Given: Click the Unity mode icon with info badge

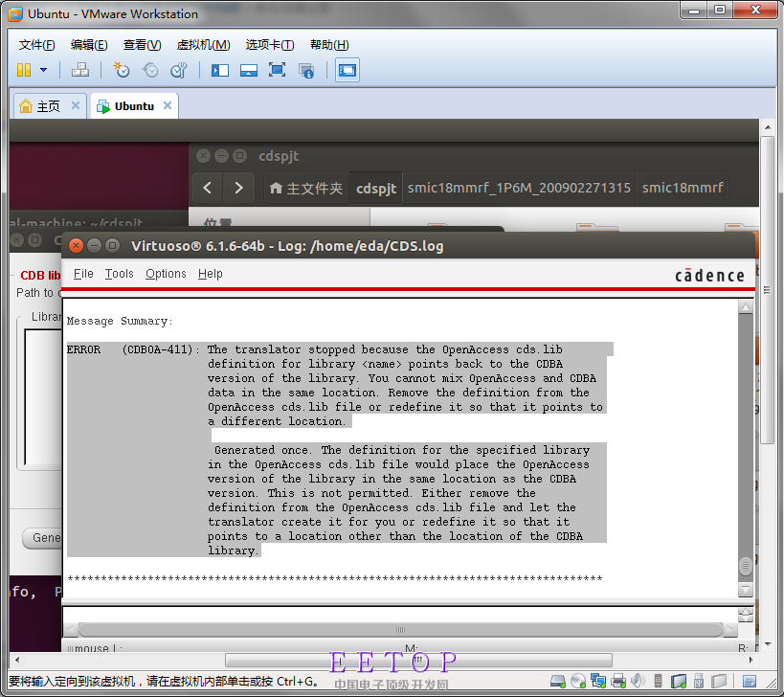Looking at the screenshot, I should [306, 71].
